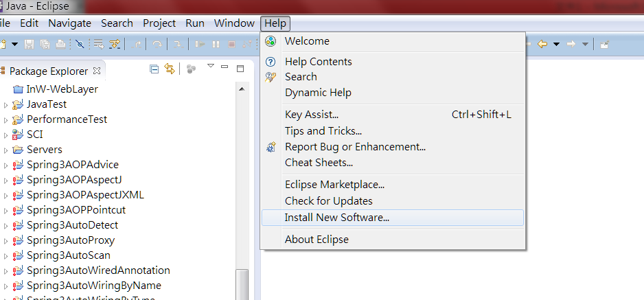This screenshot has height=300, width=644.
Task: Click the Save All toolbar icon
Action: pyautogui.click(x=45, y=45)
